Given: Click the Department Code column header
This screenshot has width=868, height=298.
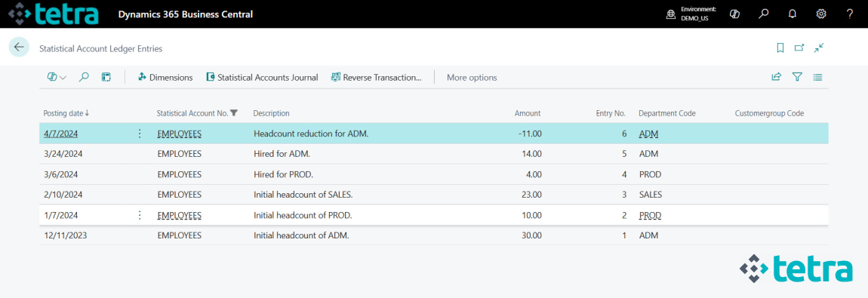Looking at the screenshot, I should tap(667, 113).
